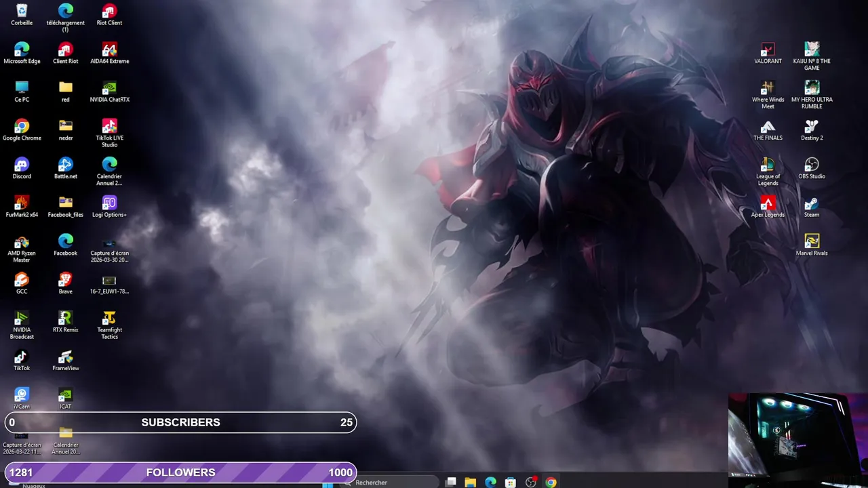Launch the FurMark2 x64 desktop icon
Screen dimensions: 868x488
(22, 203)
